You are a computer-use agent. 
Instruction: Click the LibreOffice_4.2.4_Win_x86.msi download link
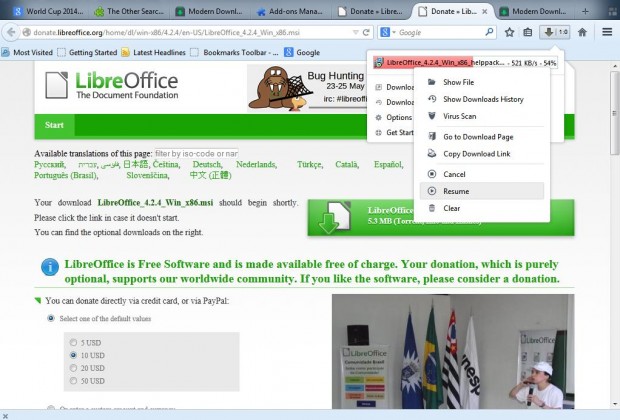pos(155,202)
